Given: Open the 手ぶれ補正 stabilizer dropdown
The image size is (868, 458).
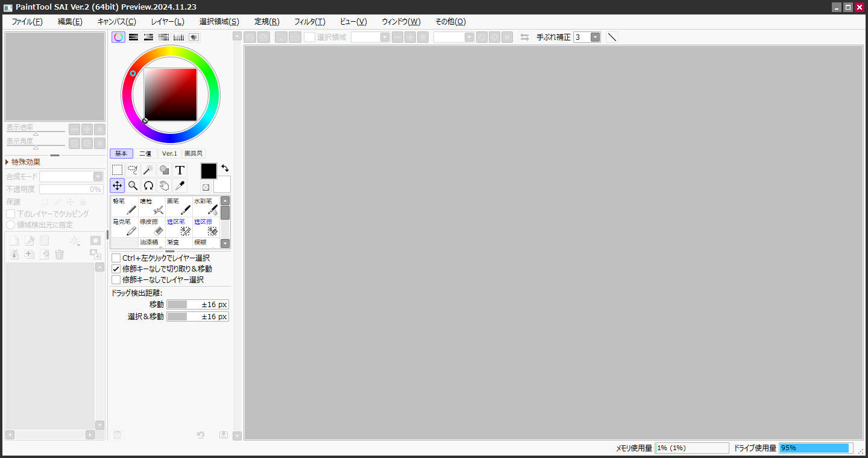Looking at the screenshot, I should tap(595, 37).
